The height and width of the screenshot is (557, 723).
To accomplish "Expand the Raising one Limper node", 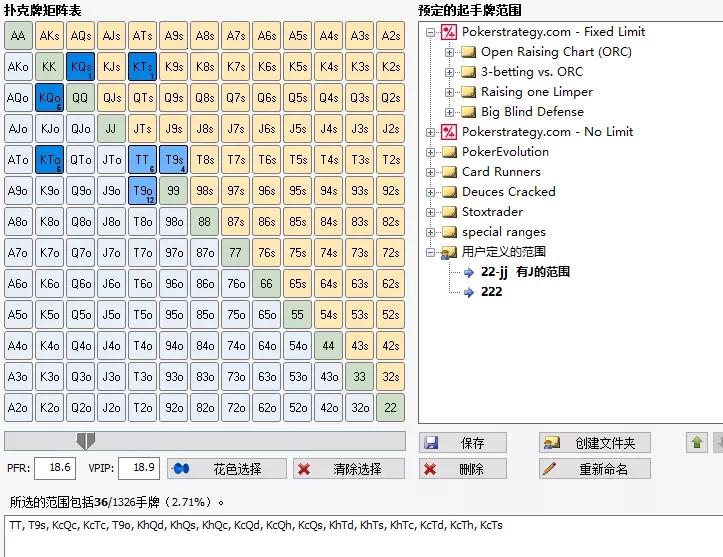I will click(x=449, y=92).
